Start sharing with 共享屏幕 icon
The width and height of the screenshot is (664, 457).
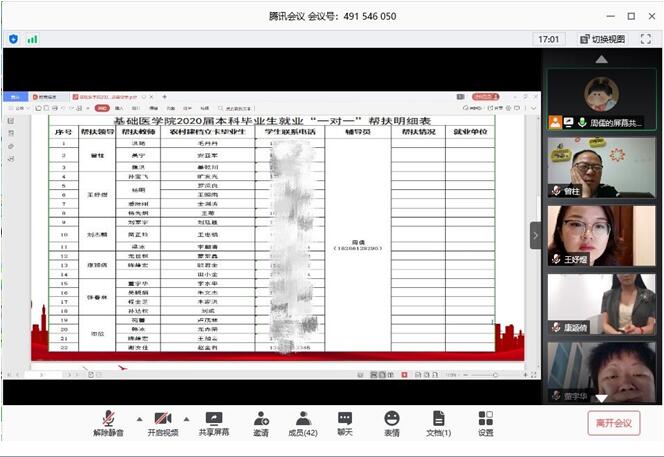tap(213, 423)
